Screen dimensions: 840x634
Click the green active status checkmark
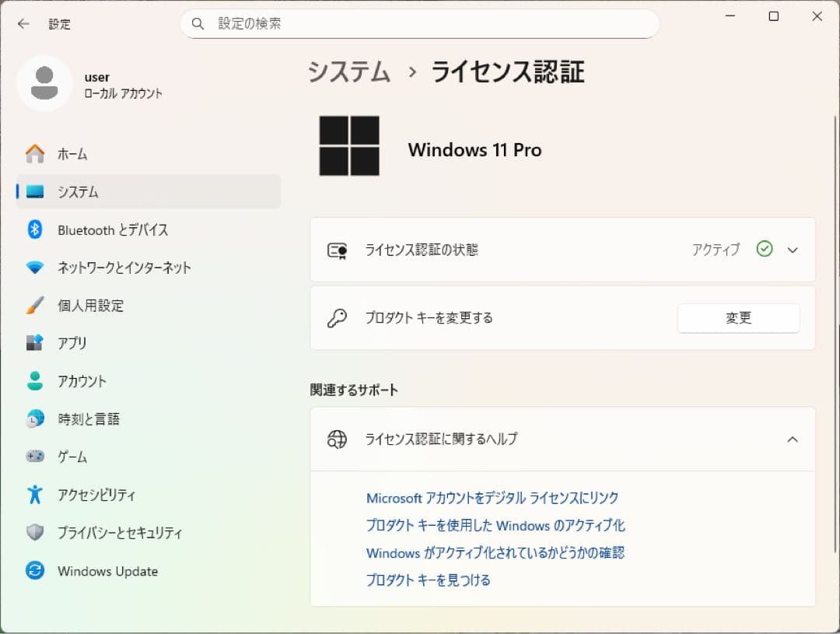(x=765, y=249)
